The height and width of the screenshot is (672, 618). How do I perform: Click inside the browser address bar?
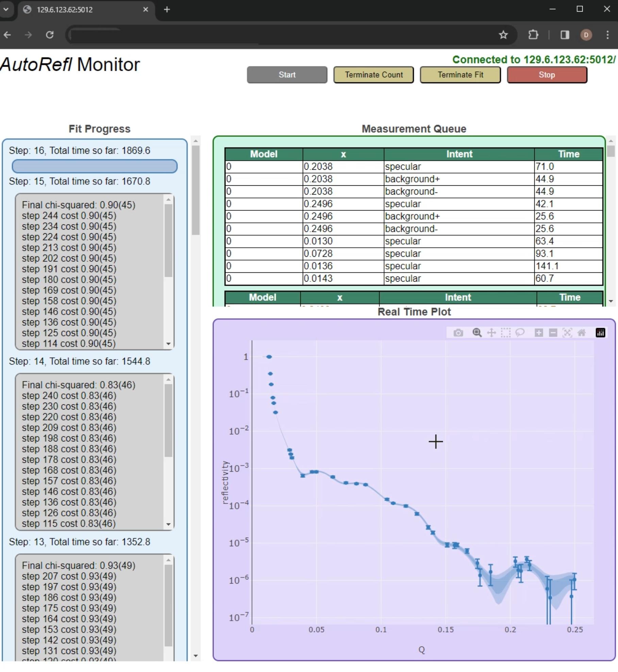[x=238, y=35]
